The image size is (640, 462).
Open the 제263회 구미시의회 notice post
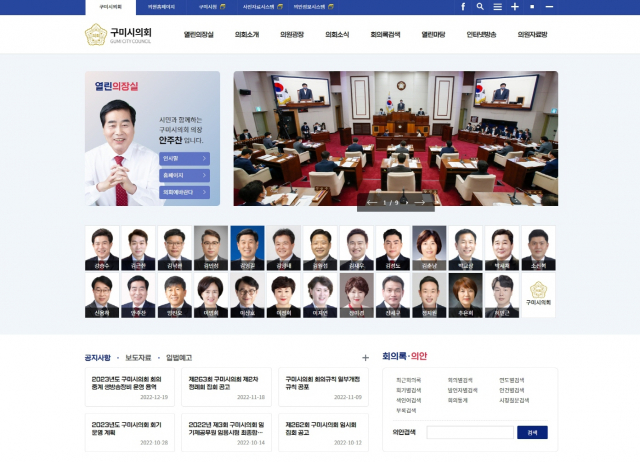pos(223,384)
